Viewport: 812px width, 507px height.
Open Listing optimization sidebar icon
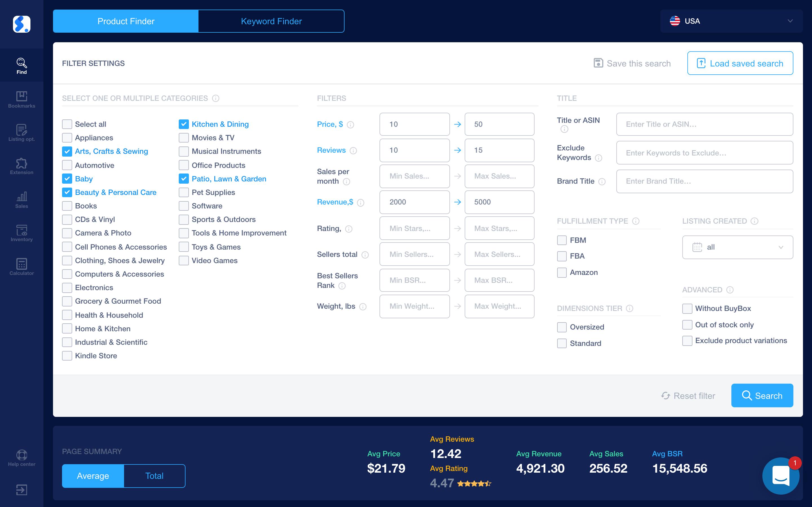(x=21, y=133)
